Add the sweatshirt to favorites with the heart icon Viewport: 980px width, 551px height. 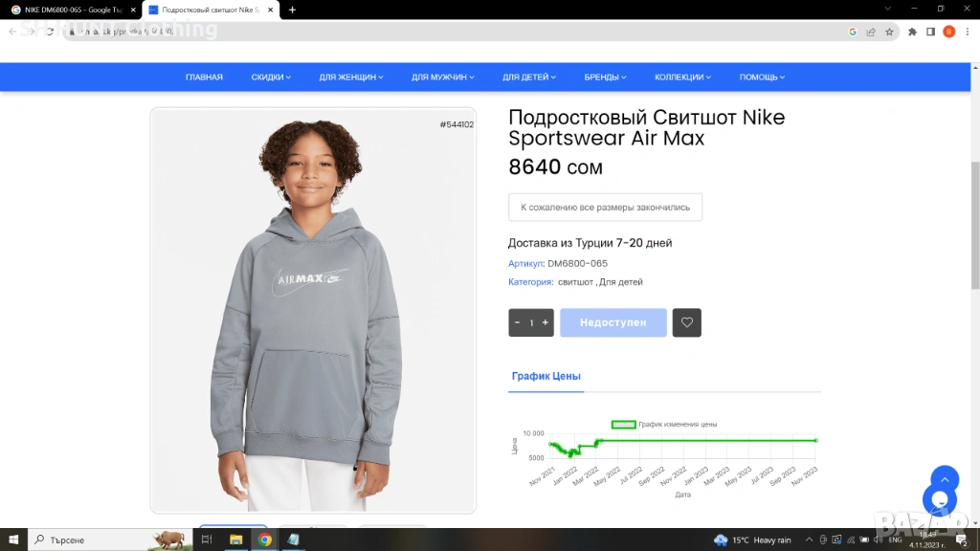(x=686, y=322)
